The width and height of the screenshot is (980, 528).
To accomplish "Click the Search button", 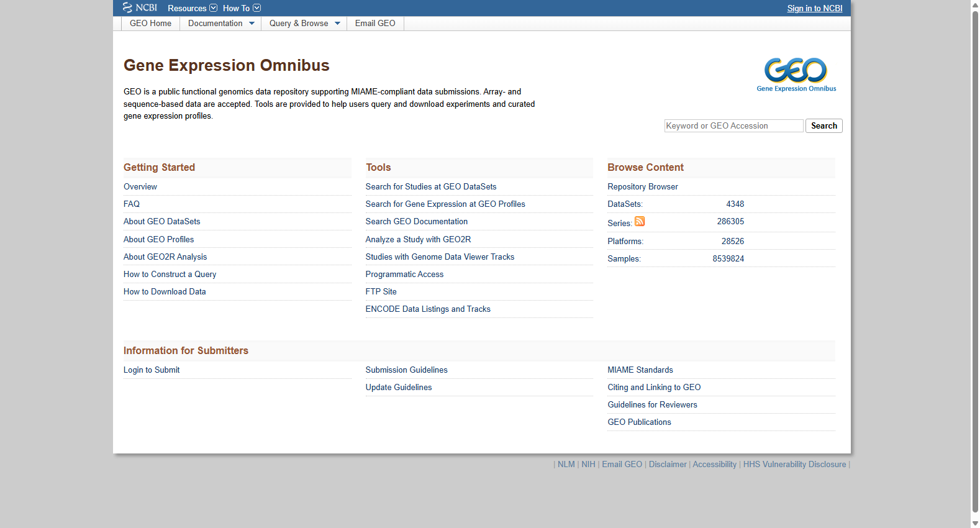I will coord(824,125).
